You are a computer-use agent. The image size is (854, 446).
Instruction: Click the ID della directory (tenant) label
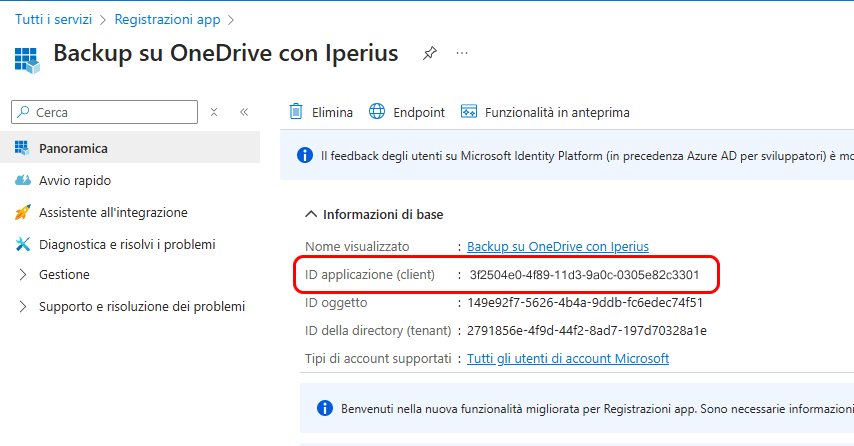pyautogui.click(x=378, y=331)
